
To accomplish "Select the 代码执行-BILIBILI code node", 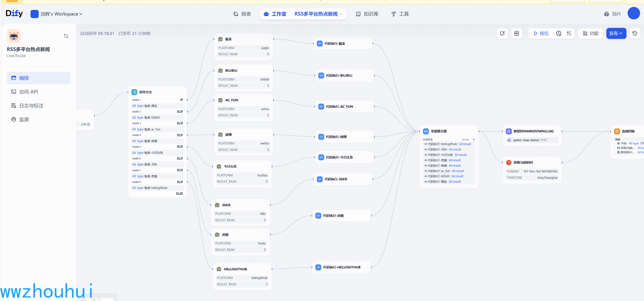I will [x=344, y=75].
